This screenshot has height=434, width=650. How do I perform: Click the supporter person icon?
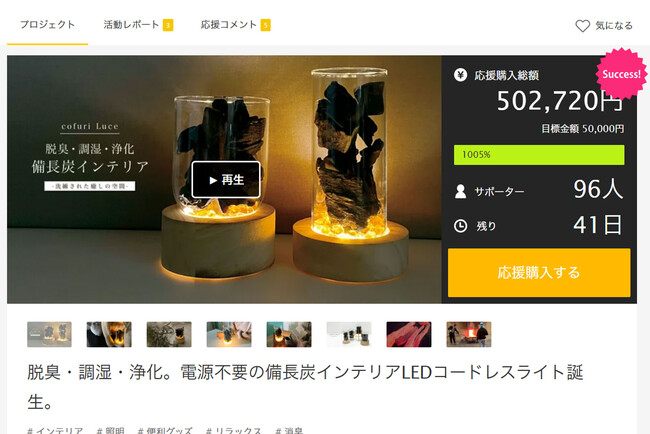point(461,191)
